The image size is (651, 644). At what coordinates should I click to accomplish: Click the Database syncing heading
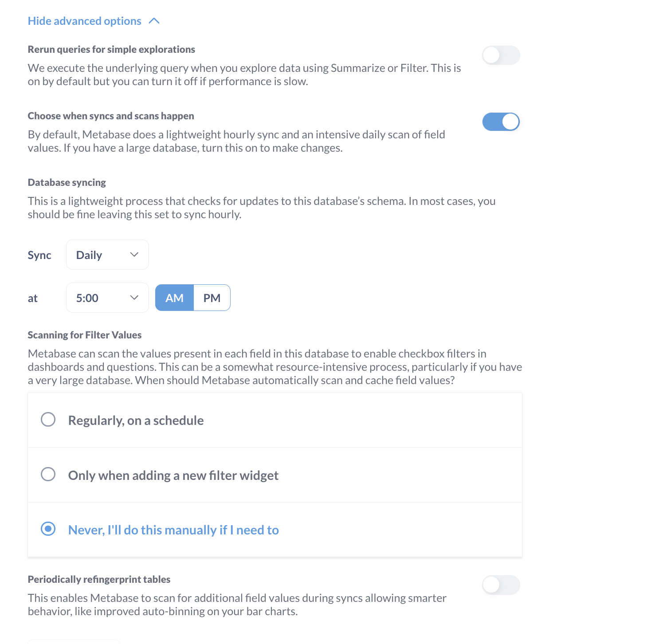[67, 183]
